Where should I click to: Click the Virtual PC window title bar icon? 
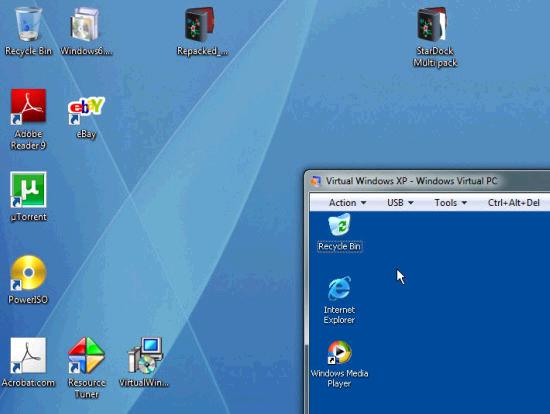(x=316, y=181)
